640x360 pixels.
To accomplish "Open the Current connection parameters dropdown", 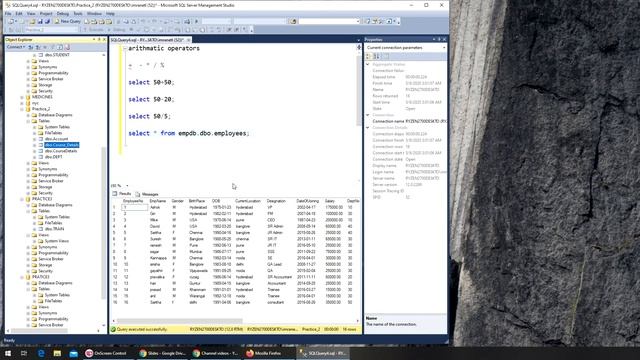I will [x=444, y=48].
